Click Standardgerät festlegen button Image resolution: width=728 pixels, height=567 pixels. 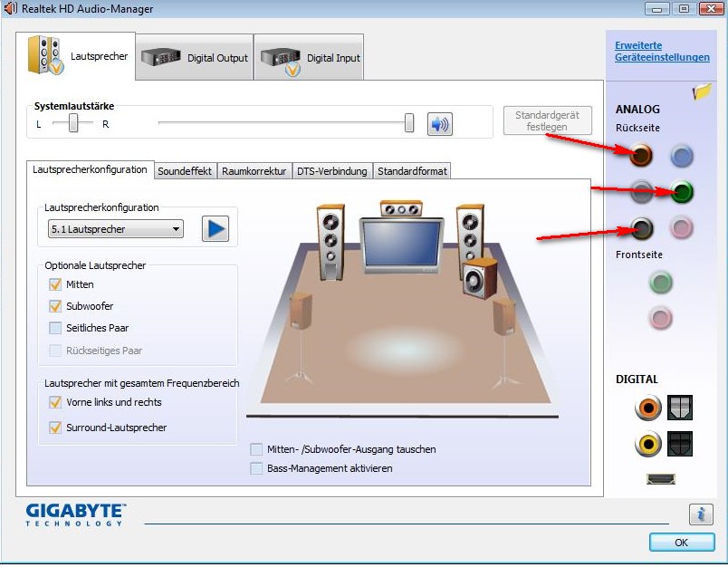point(548,120)
